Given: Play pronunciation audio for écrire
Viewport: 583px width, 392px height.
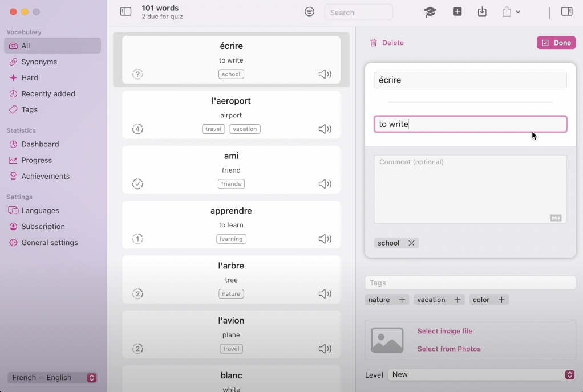Looking at the screenshot, I should pos(325,74).
